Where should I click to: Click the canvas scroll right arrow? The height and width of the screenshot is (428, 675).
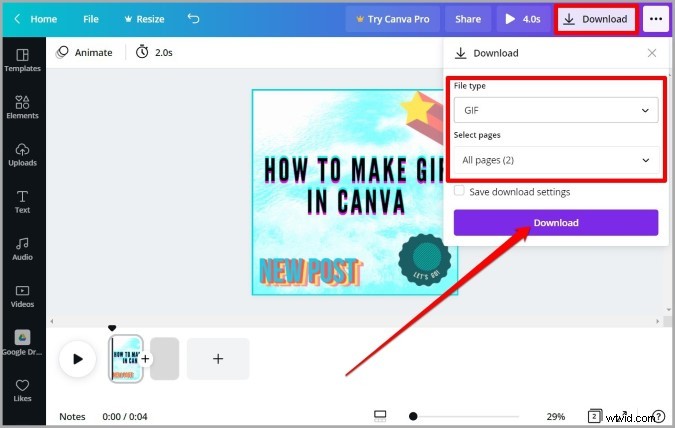(x=657, y=321)
